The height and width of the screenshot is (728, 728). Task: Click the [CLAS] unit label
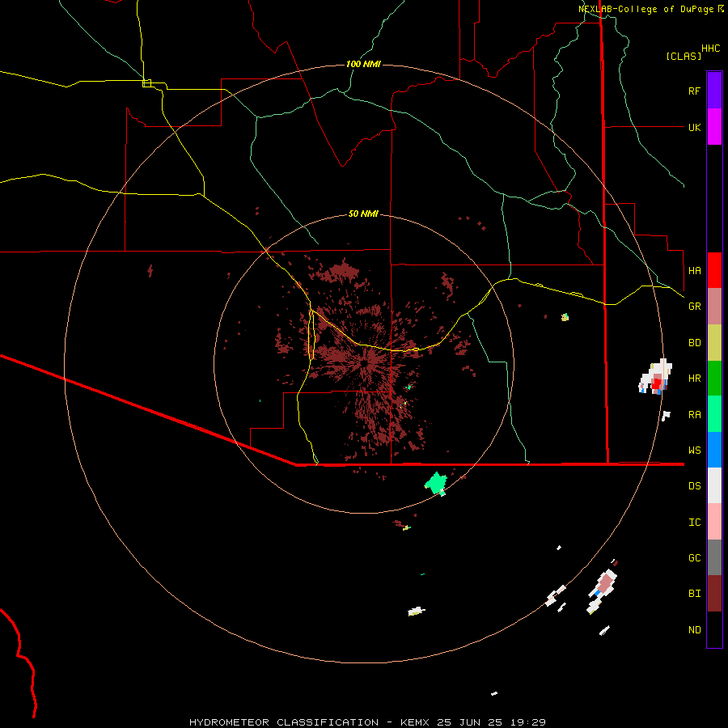[684, 56]
